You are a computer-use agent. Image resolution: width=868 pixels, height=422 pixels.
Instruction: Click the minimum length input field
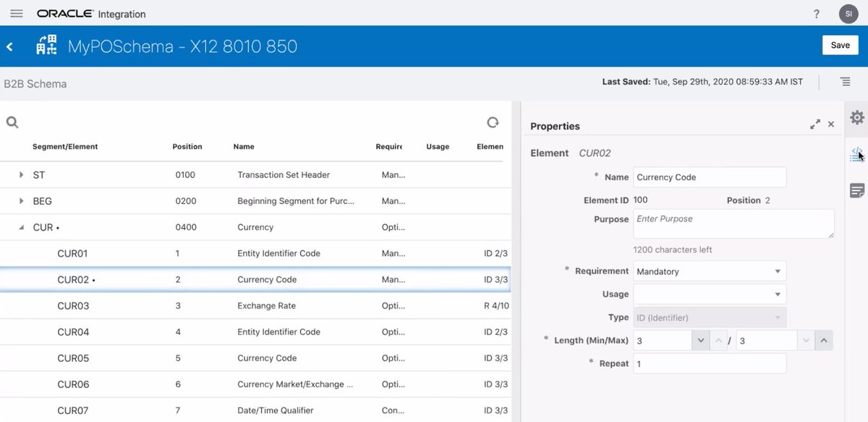pyautogui.click(x=663, y=340)
